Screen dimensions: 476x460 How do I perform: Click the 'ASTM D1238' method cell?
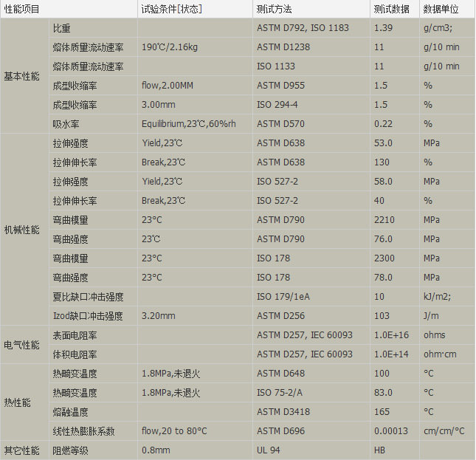coord(311,47)
